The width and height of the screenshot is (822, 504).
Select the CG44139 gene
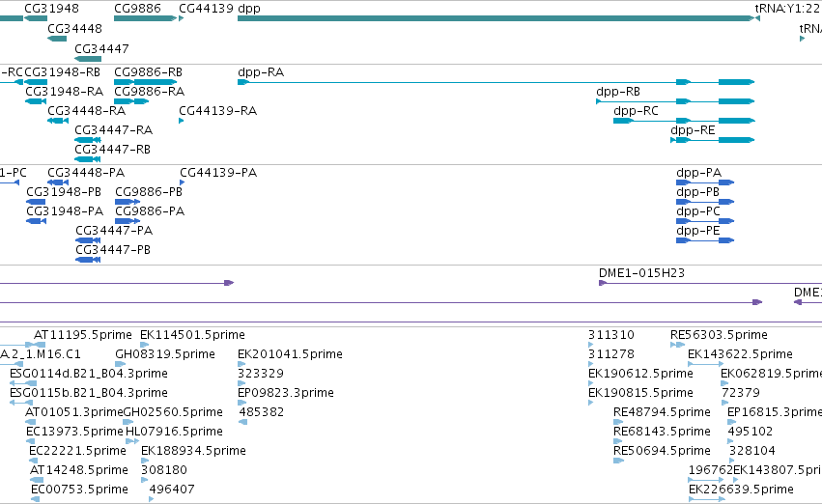click(182, 18)
